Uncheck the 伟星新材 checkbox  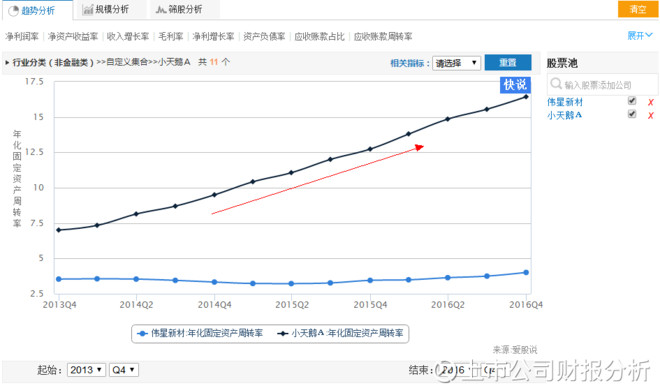pos(632,101)
